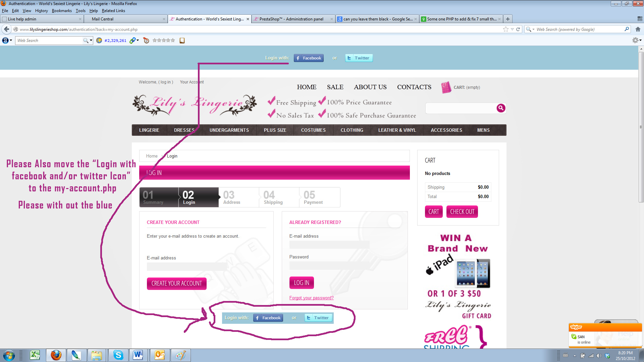Switch to the PrestaShop Administration panel tab
The height and width of the screenshot is (362, 644).
[x=291, y=19]
